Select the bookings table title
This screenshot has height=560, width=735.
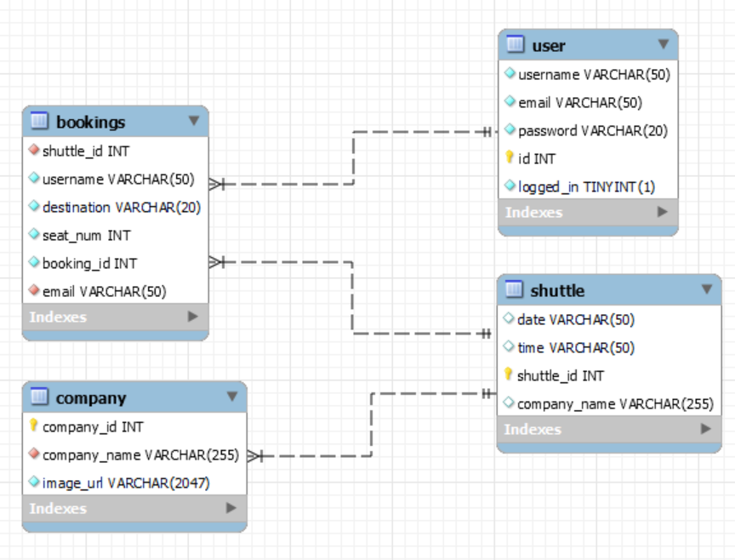pos(90,123)
